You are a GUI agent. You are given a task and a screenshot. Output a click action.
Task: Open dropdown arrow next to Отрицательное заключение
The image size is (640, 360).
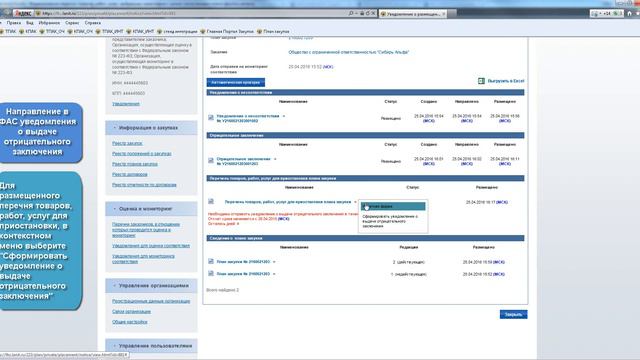275,159
